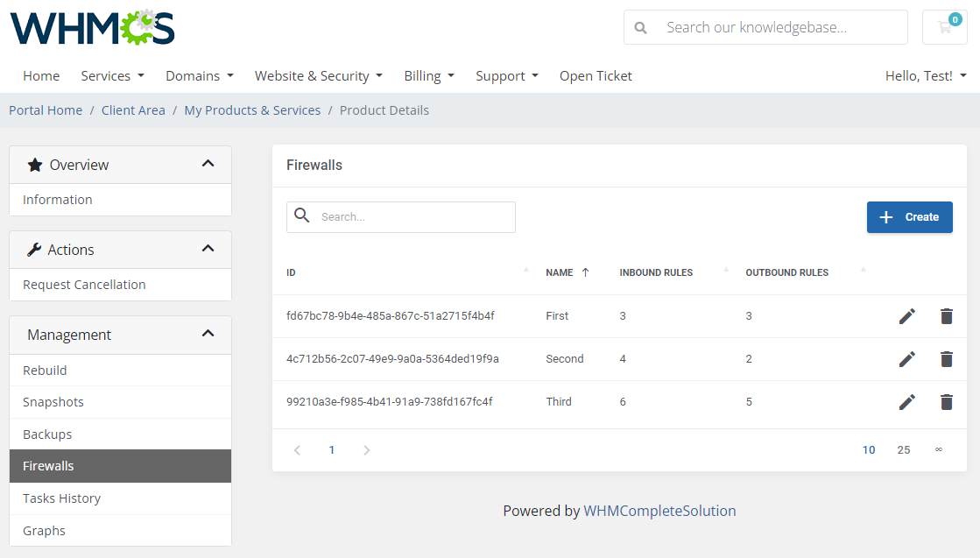Click the star icon beside Overview

tap(35, 164)
